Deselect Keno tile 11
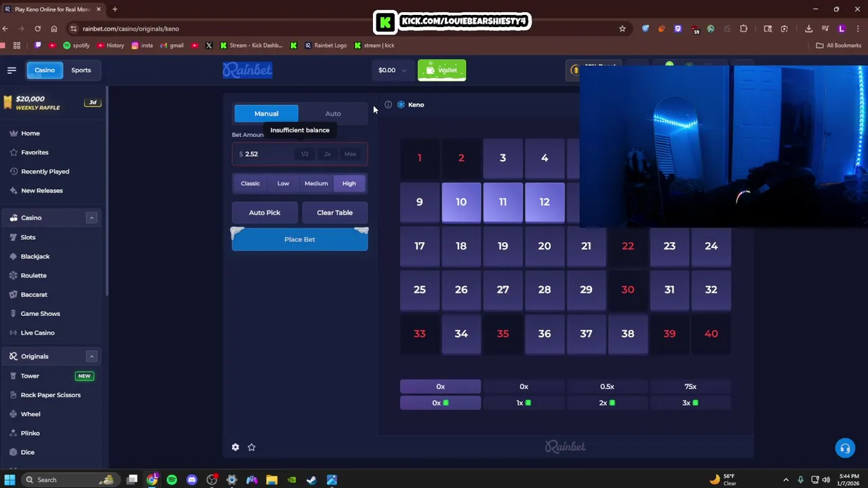Image resolution: width=868 pixels, height=488 pixels. [502, 202]
